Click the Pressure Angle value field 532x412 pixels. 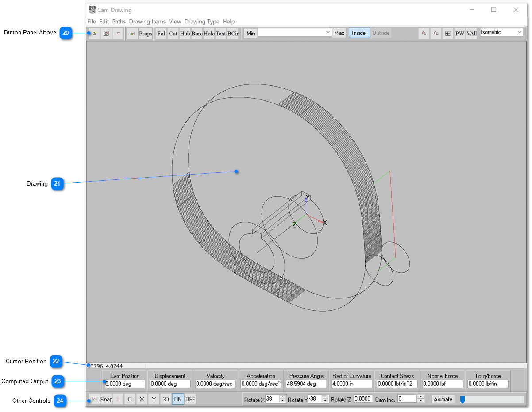coord(306,384)
